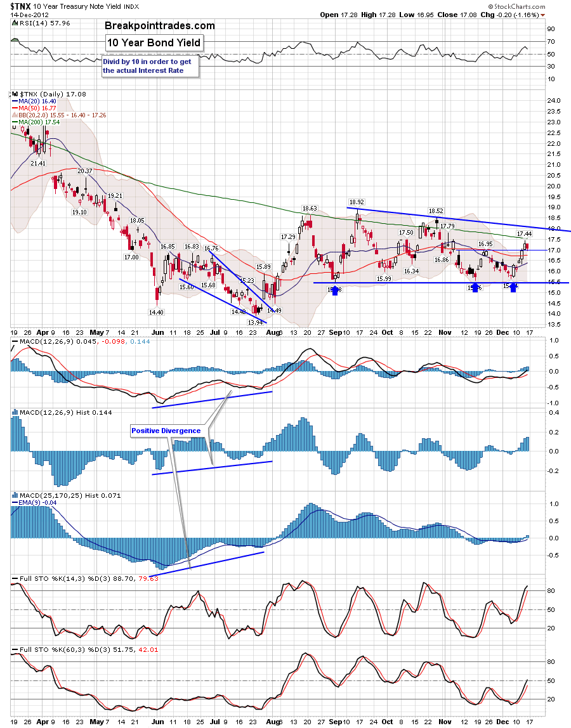Click the 18.05 price annotation
This screenshot has height=728, width=571.
(x=137, y=221)
